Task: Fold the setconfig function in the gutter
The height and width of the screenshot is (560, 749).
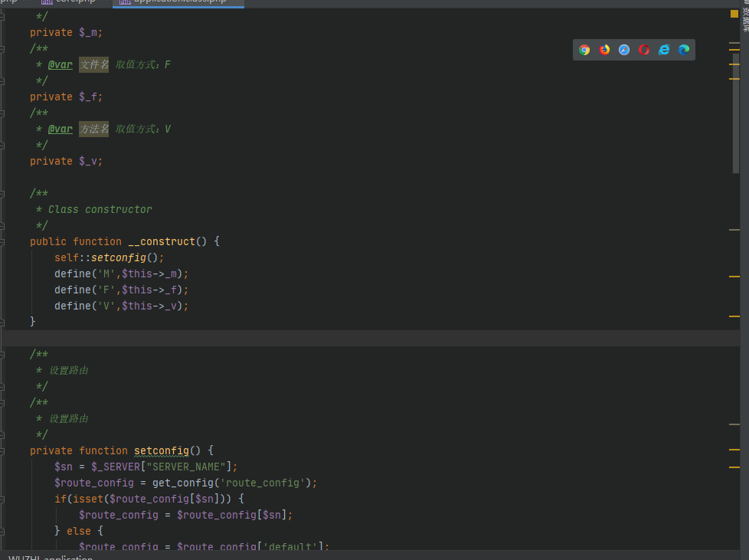Action: pyautogui.click(x=2, y=451)
